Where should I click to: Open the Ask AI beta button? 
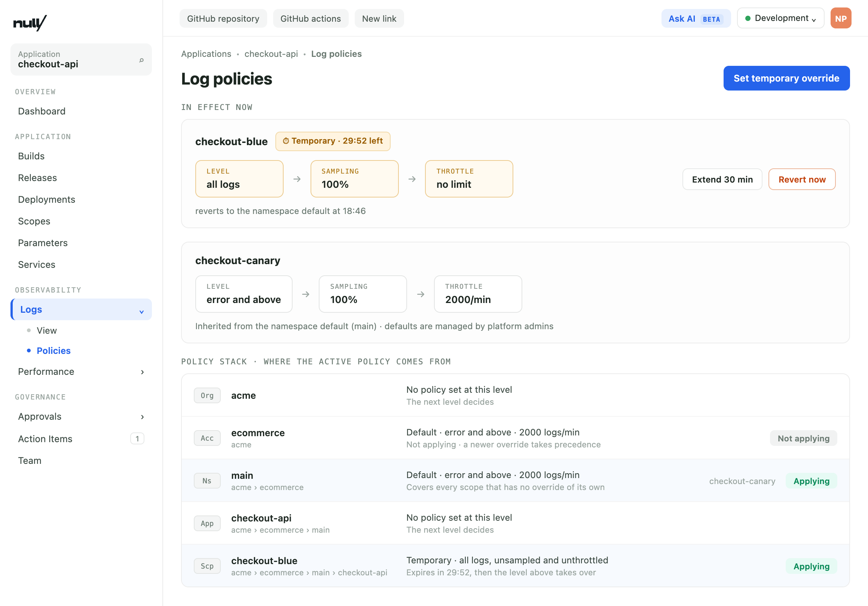tap(696, 19)
